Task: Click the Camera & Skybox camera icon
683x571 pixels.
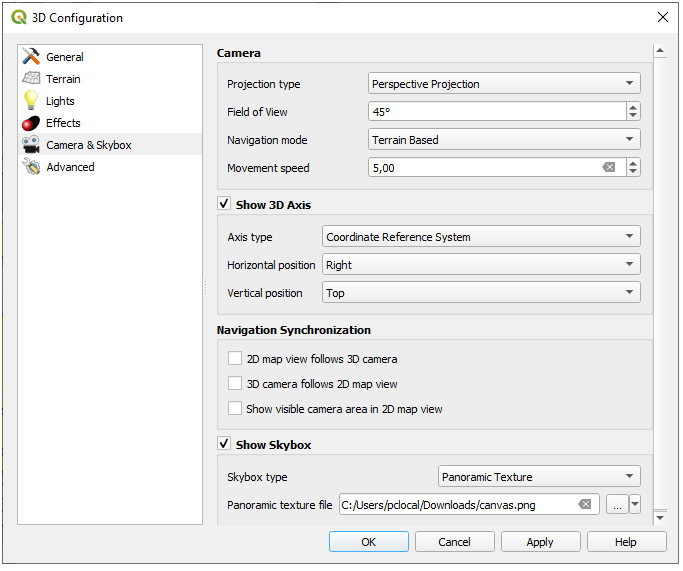Action: [31, 145]
